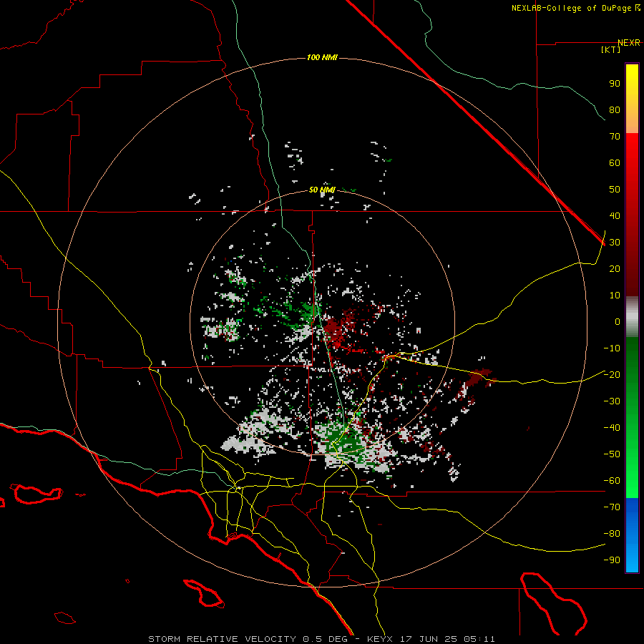Click the gray zero-velocity color bar segment
644x644 pixels.
pyautogui.click(x=632, y=317)
